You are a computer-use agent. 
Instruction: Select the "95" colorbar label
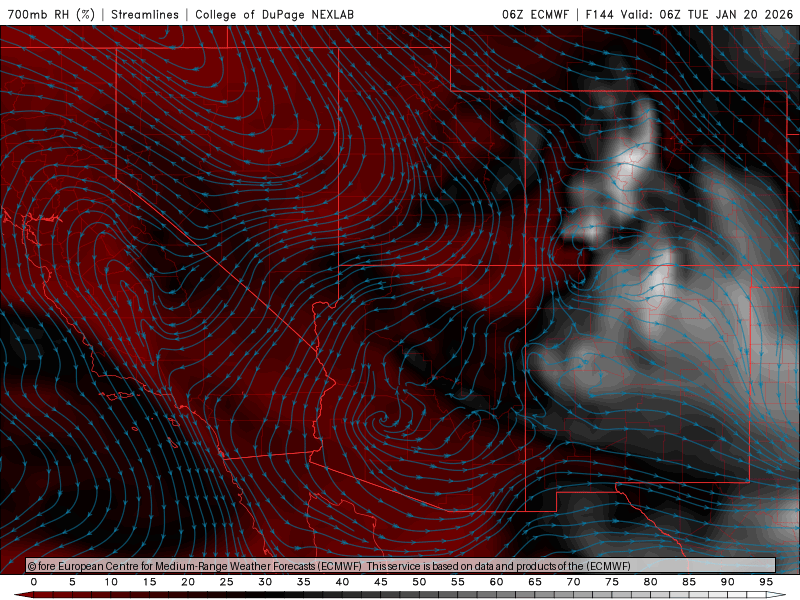point(766,582)
